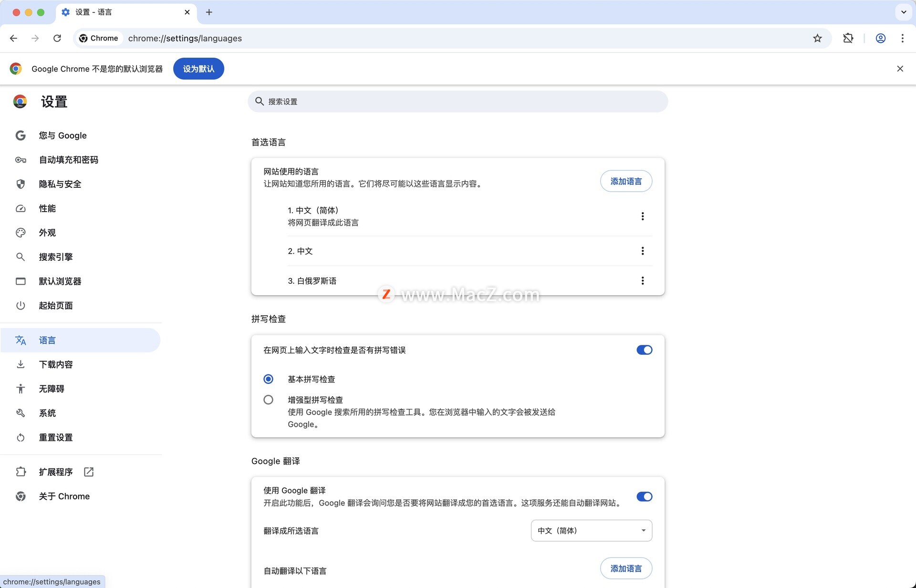Click the 设为默认 button
This screenshot has height=588, width=916.
pyautogui.click(x=198, y=69)
